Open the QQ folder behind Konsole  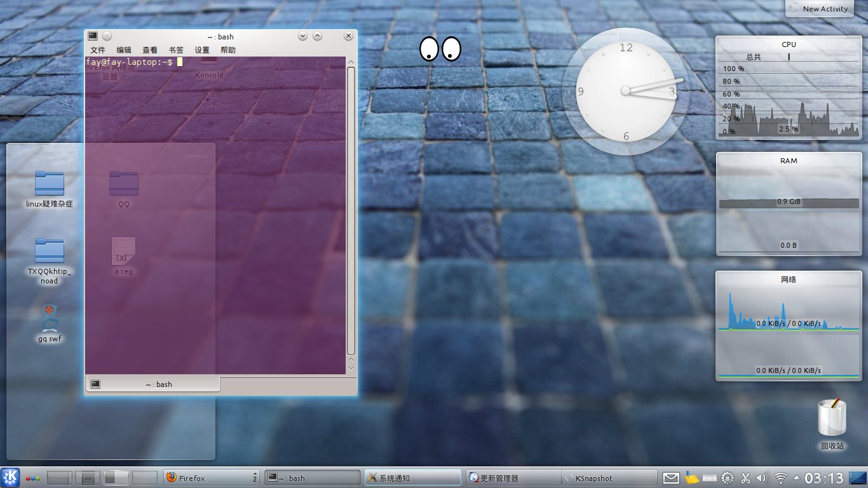[124, 189]
